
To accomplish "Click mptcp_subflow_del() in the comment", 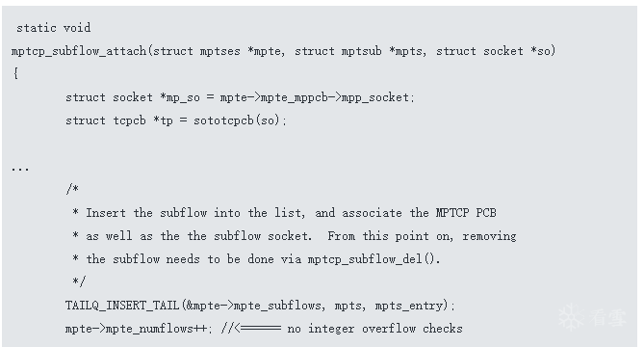I will coord(372,259).
